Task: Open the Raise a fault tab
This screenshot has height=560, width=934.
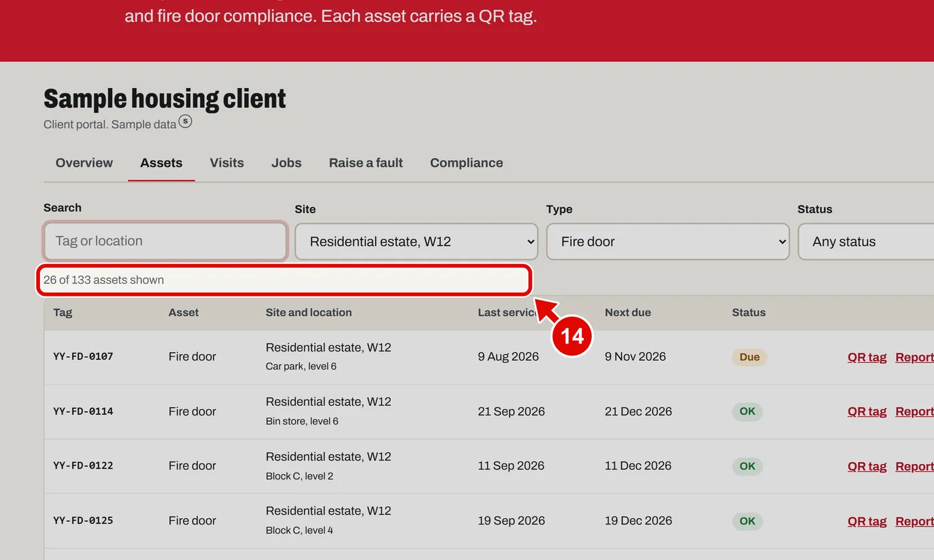Action: (366, 163)
